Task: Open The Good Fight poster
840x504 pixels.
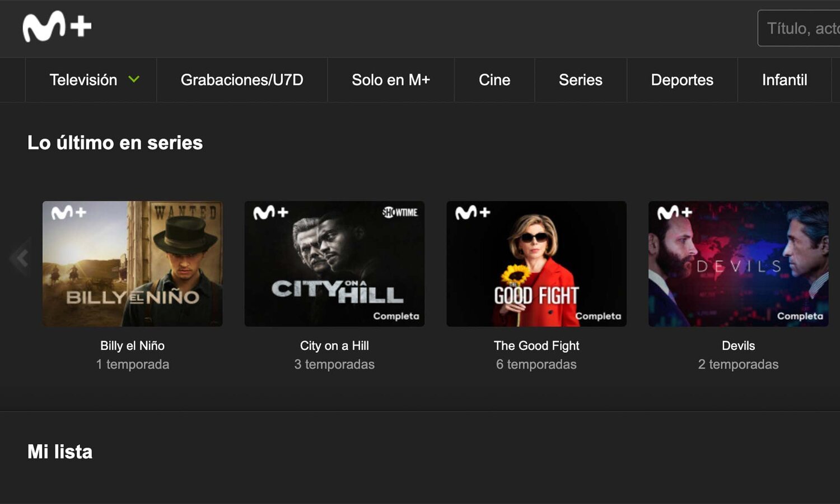Action: coord(536,263)
